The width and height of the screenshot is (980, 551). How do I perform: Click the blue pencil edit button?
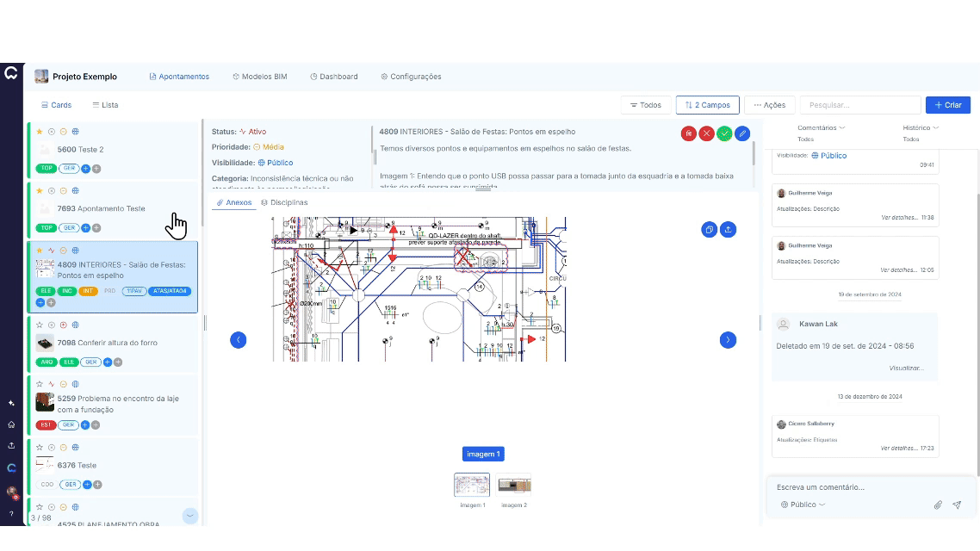(x=742, y=133)
